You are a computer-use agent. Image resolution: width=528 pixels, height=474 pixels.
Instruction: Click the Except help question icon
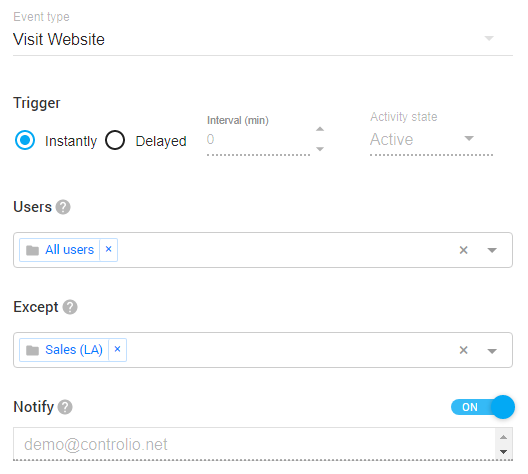70,307
